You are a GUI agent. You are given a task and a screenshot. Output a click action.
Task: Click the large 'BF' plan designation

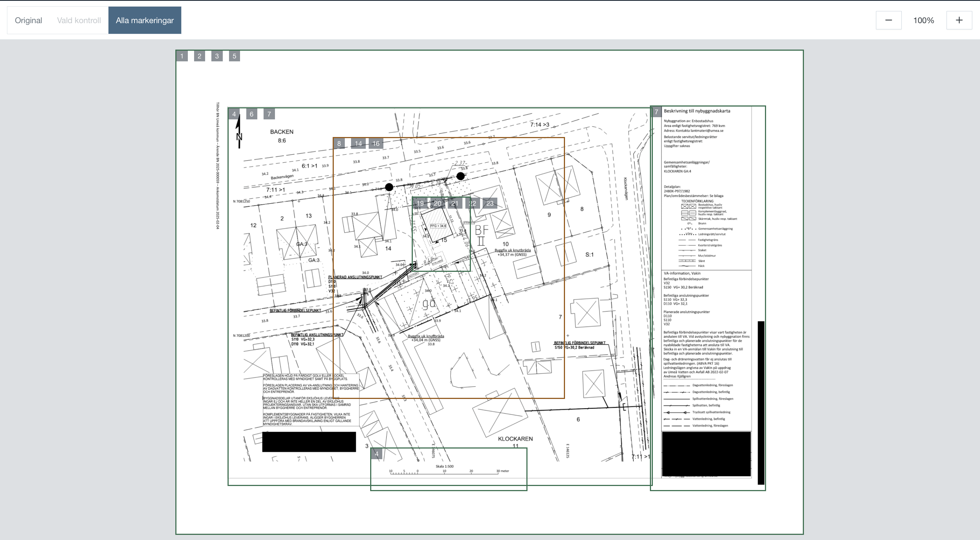pyautogui.click(x=481, y=230)
